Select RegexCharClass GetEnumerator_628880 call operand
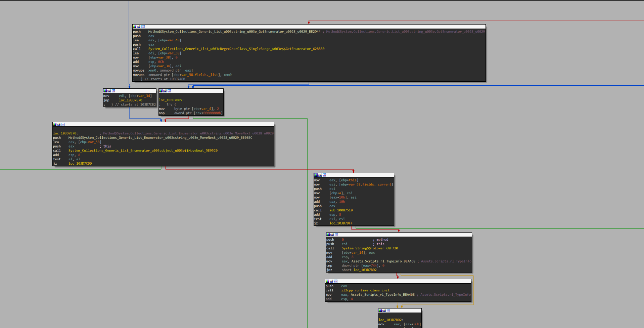This screenshot has width=644, height=328. (x=236, y=49)
